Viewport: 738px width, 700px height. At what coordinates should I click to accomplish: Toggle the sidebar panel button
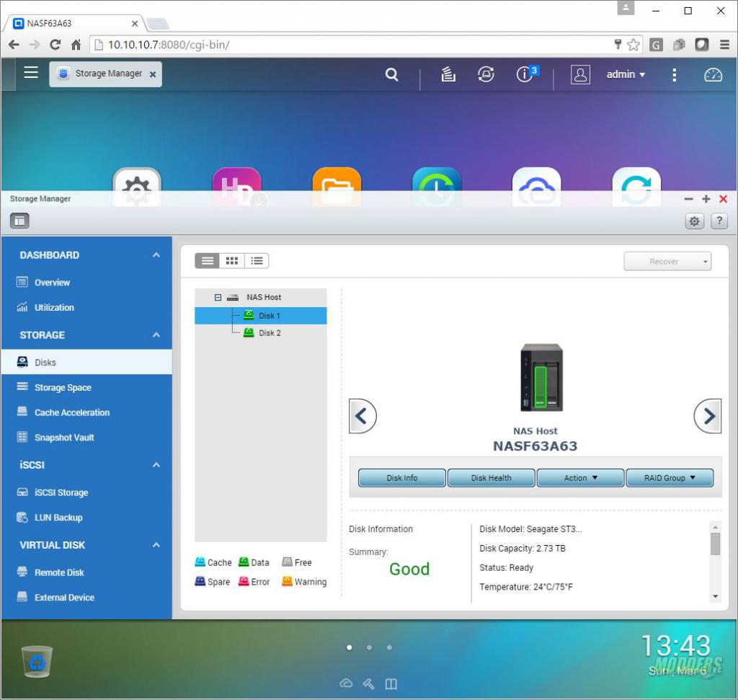[19, 221]
